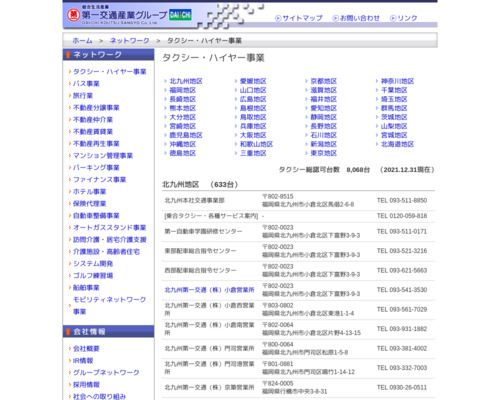Screen dimensions: 500x400
Task: Open IR情報 under 会社情報
Action: [83, 361]
